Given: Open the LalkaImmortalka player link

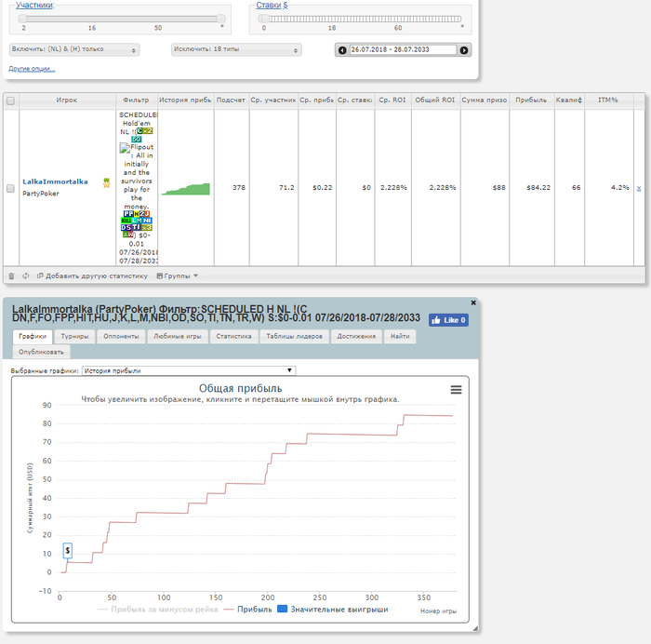Looking at the screenshot, I should click(55, 181).
